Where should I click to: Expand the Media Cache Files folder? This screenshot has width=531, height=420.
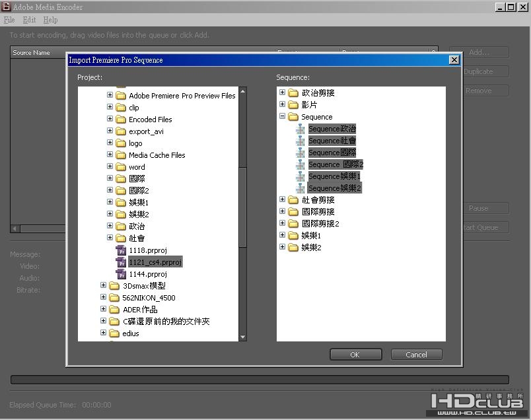point(110,154)
